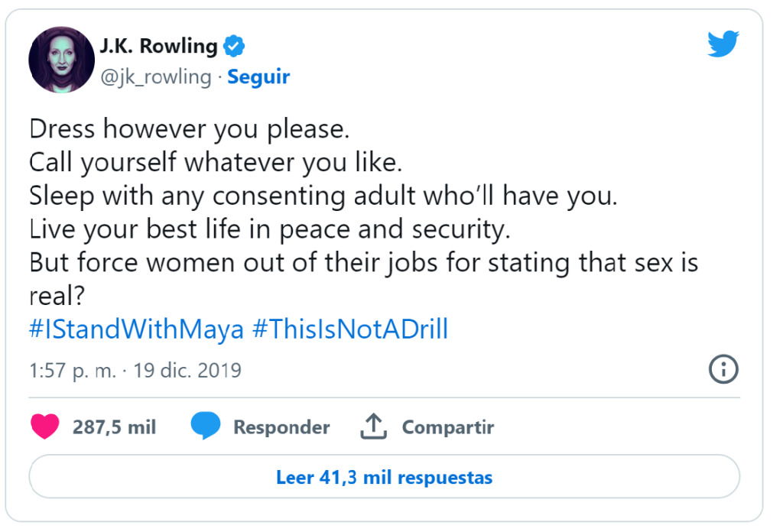Open Leer 41,3 mil respuestas
Image resolution: width=783 pixels, height=532 pixels.
384,478
